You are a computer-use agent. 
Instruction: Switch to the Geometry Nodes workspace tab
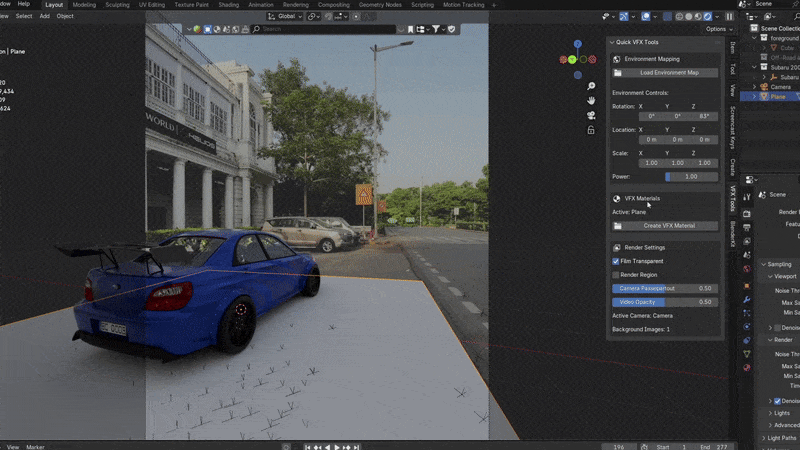coord(380,5)
